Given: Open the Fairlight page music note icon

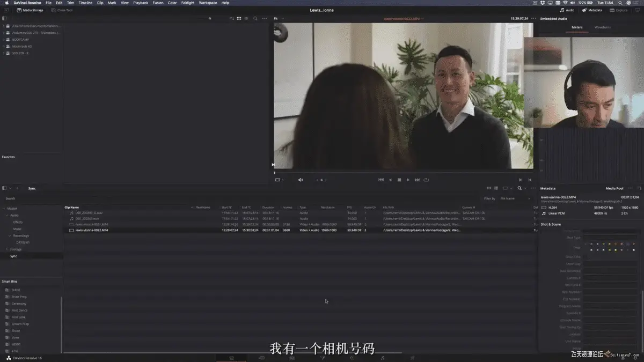Looking at the screenshot, I should click(x=383, y=357).
